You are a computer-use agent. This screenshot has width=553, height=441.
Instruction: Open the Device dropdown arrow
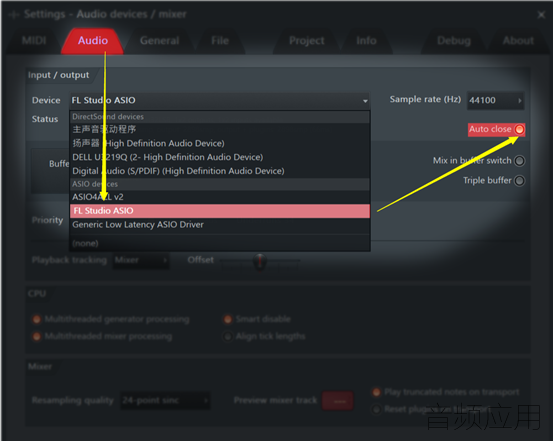tap(365, 101)
